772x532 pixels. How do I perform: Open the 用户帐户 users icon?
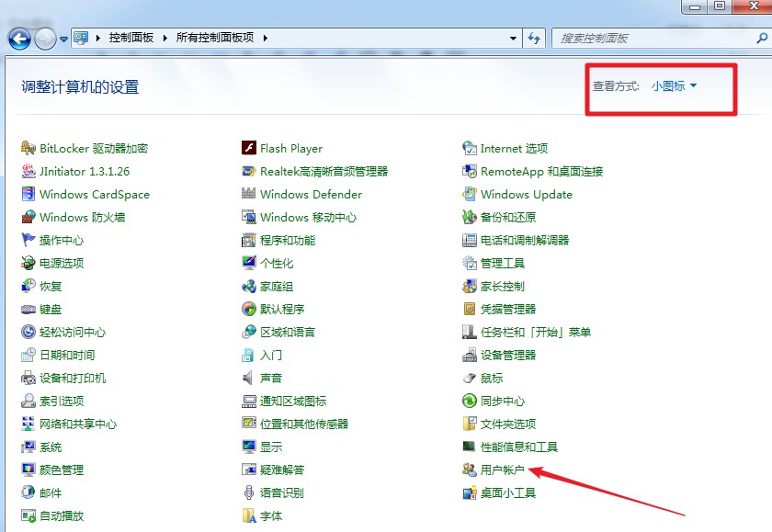470,470
